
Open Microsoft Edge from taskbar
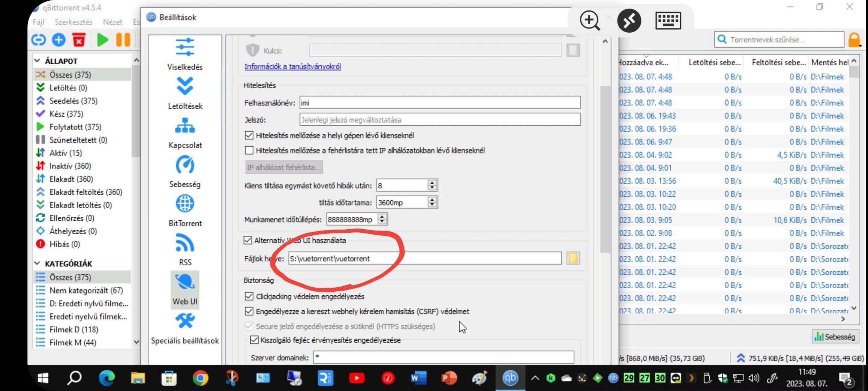[x=106, y=378]
